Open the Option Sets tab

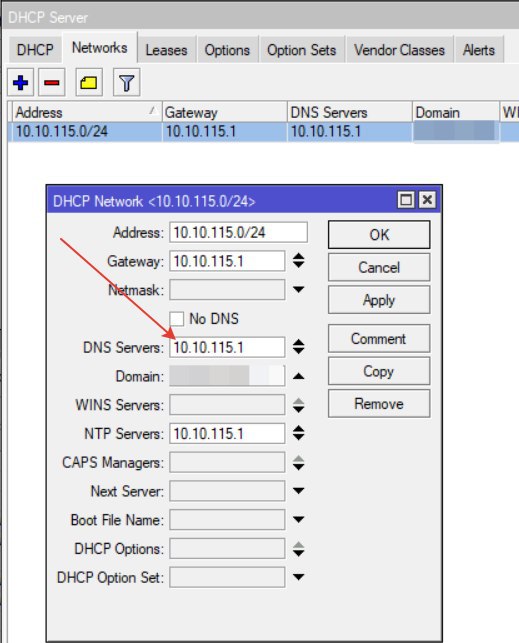click(x=302, y=50)
